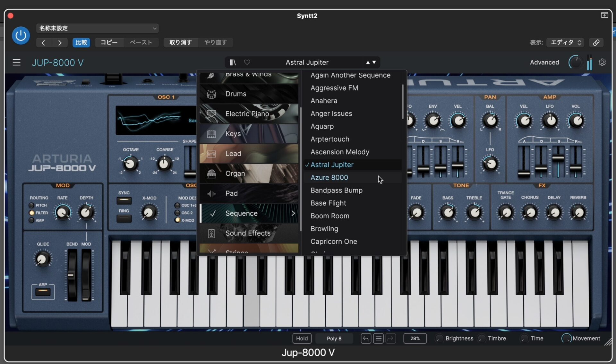The width and height of the screenshot is (616, 364).
Task: Toggle the RING switch
Action: 124,219
